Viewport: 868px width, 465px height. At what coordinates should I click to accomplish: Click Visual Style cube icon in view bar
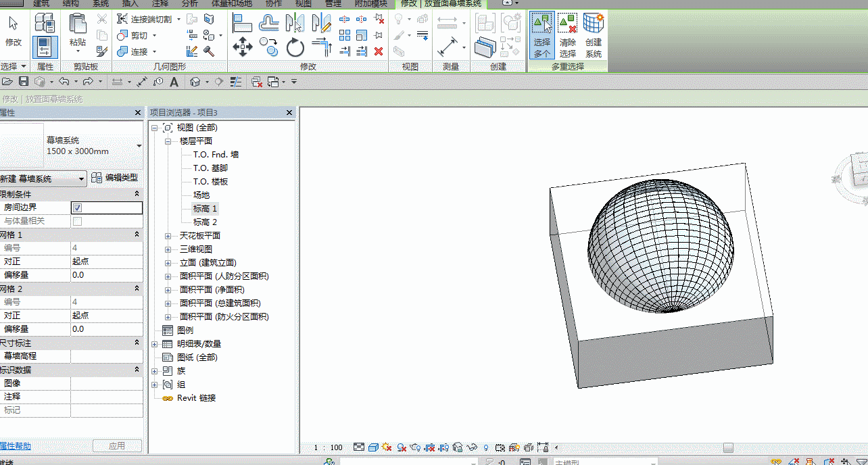(373, 447)
